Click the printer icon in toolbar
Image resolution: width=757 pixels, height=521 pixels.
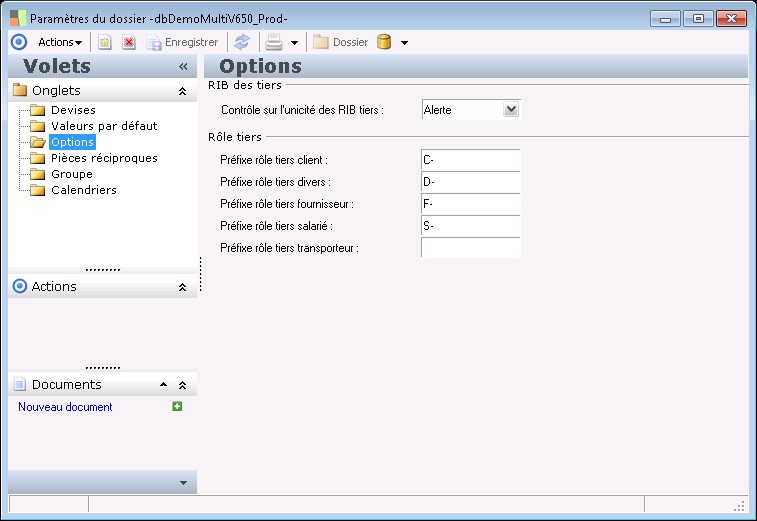tap(273, 42)
